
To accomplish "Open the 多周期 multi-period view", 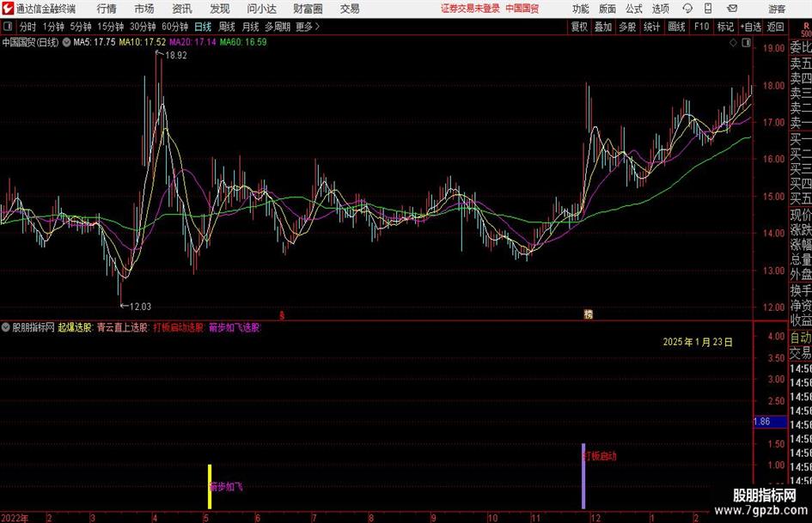I will (278, 27).
